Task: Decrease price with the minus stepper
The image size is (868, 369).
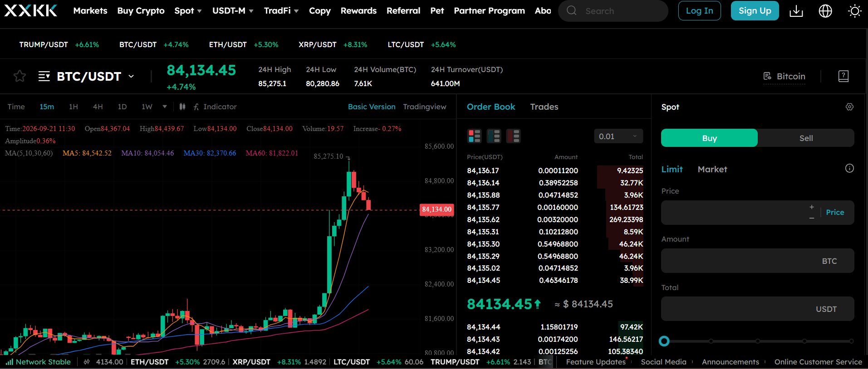Action: (812, 218)
